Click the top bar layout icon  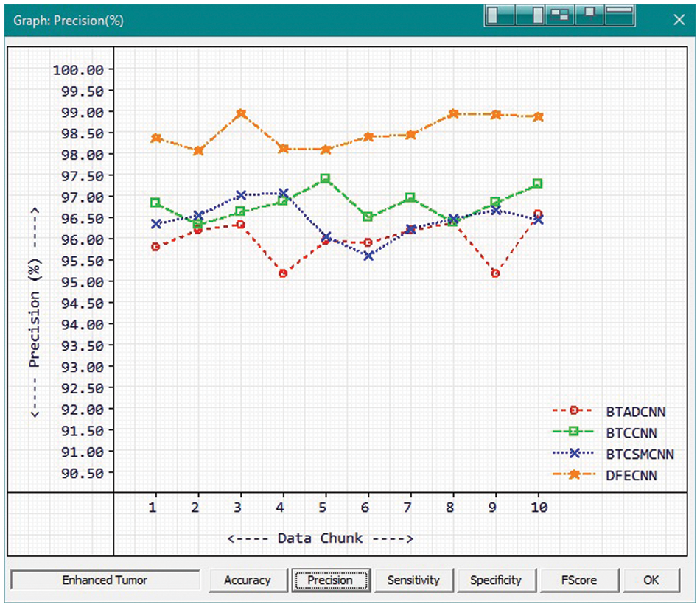pyautogui.click(x=621, y=15)
